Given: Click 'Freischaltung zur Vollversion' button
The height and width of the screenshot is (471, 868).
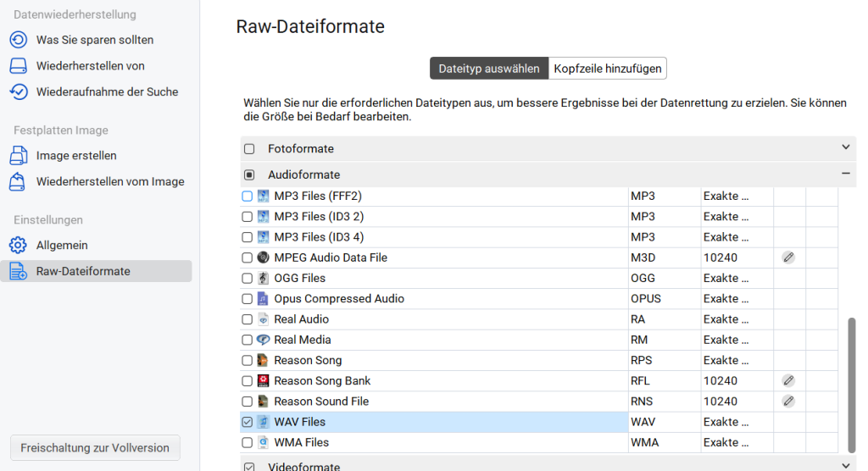Looking at the screenshot, I should pyautogui.click(x=95, y=448).
